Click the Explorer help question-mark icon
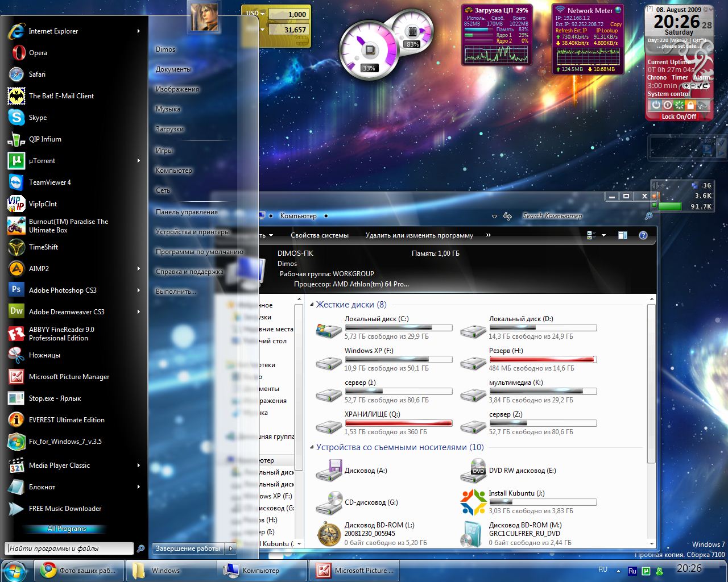 643,235
